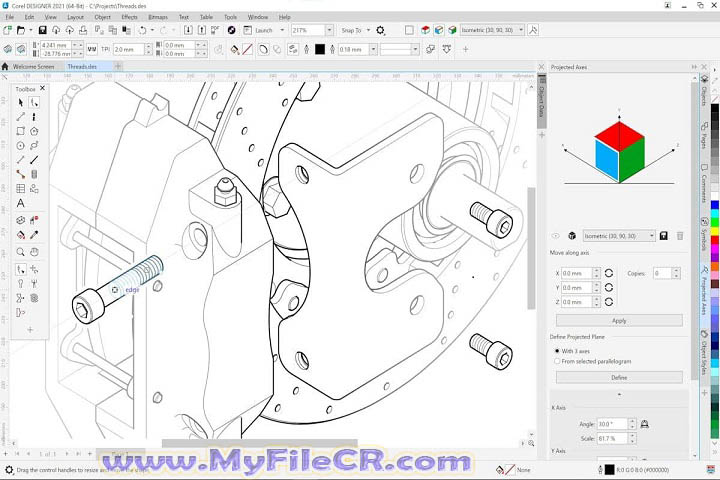720x480 pixels.
Task: Click the New document icon
Action: pyautogui.click(x=7, y=30)
